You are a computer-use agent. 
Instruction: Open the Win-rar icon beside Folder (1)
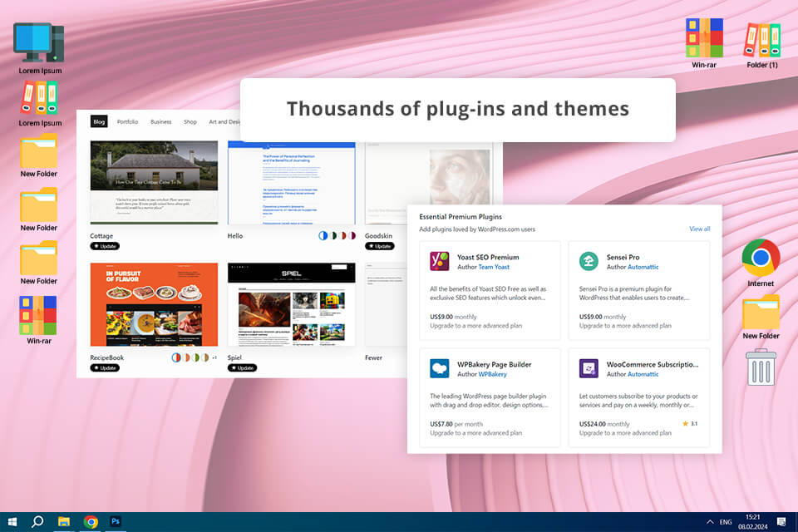(704, 37)
